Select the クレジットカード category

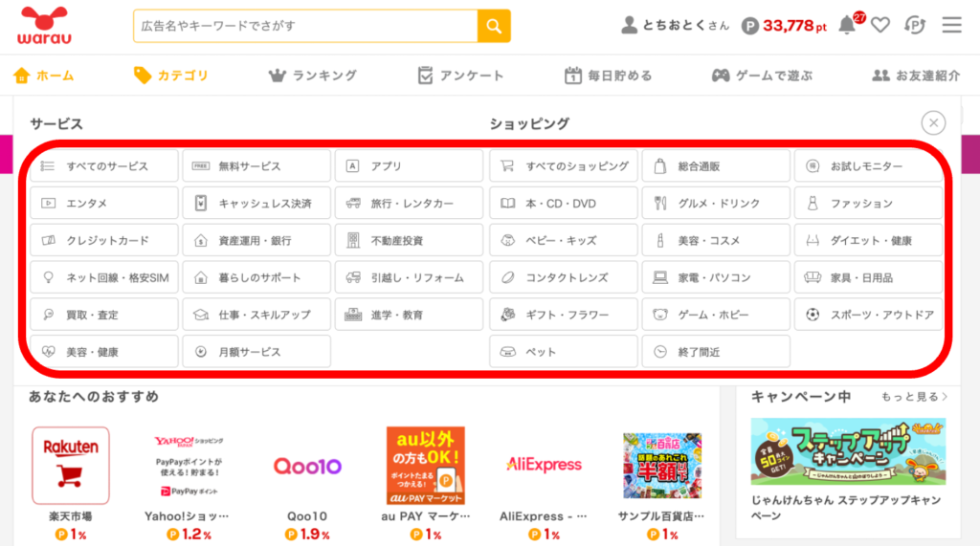click(104, 241)
